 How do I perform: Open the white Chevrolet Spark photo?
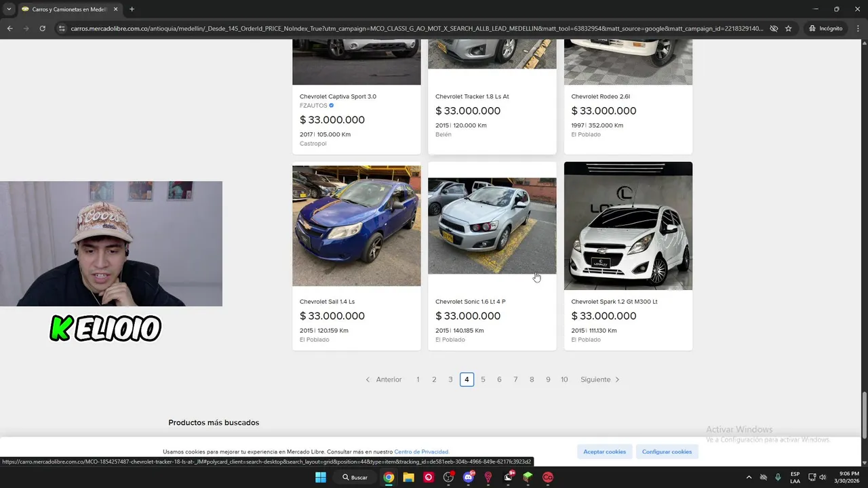[628, 226]
